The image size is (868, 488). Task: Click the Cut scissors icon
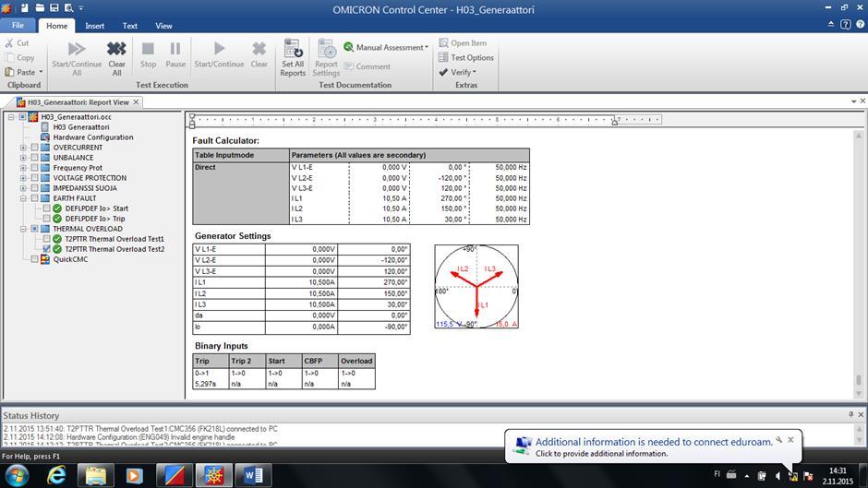pyautogui.click(x=9, y=42)
